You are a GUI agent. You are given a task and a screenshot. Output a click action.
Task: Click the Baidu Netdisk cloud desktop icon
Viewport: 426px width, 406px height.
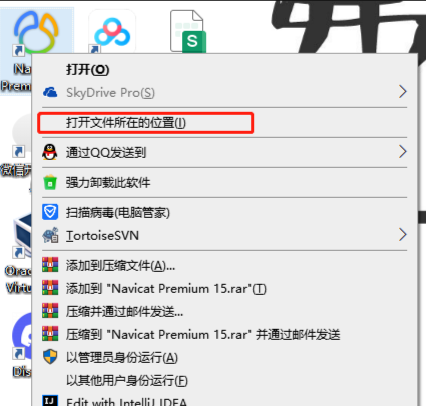(x=112, y=32)
